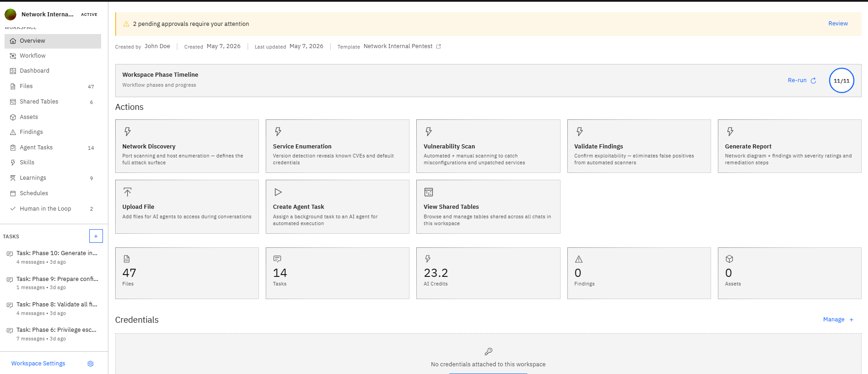Click the ACTIVE status badge
This screenshot has height=374, width=868.
(x=89, y=15)
